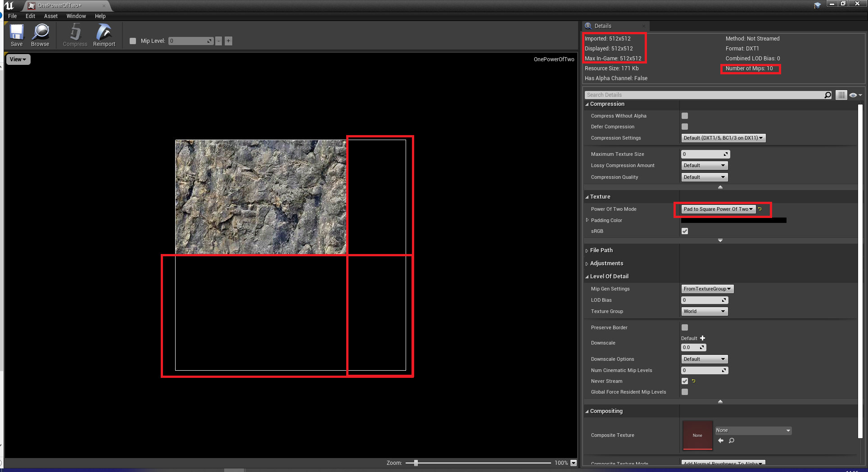The width and height of the screenshot is (868, 472).
Task: Open Downscale Options dropdown
Action: pos(704,359)
